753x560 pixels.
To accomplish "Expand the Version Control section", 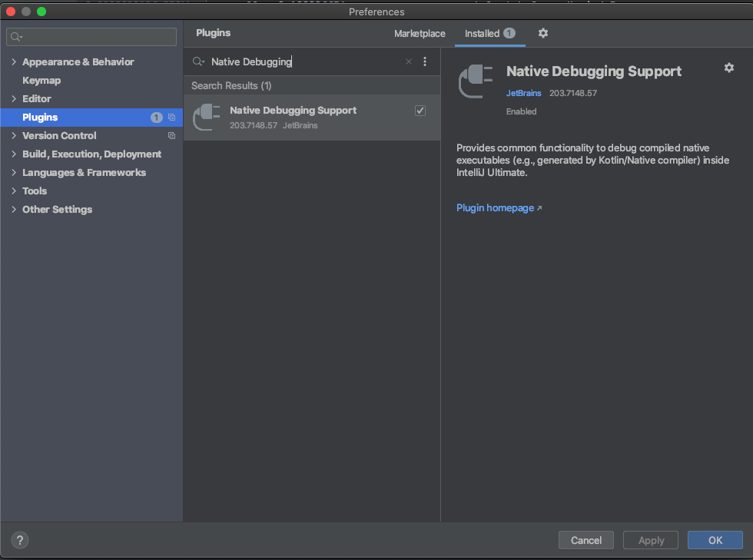I will click(x=14, y=135).
